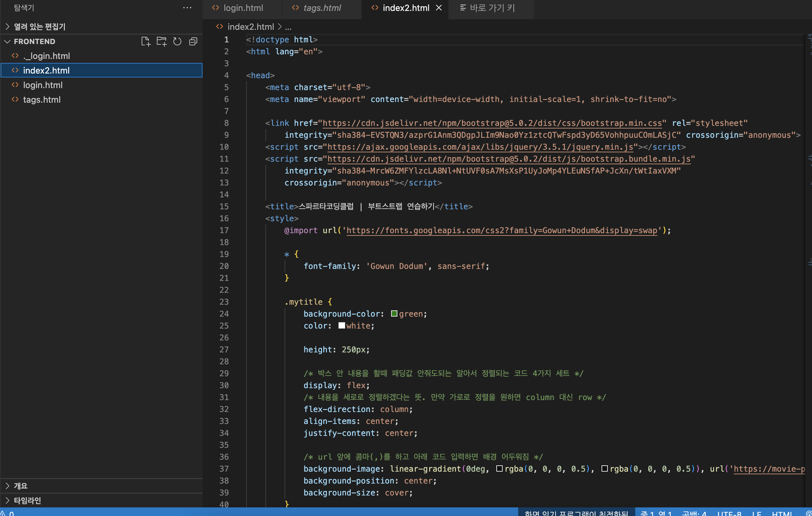This screenshot has width=812, height=516.
Task: Close the index2.html editor tab
Action: coord(439,8)
